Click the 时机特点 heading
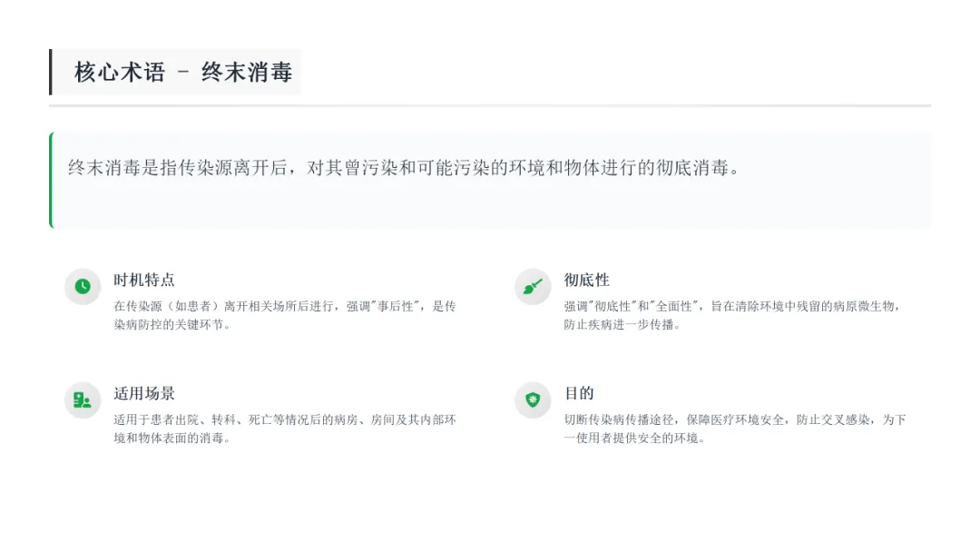Image resolution: width=980 pixels, height=552 pixels. point(143,280)
